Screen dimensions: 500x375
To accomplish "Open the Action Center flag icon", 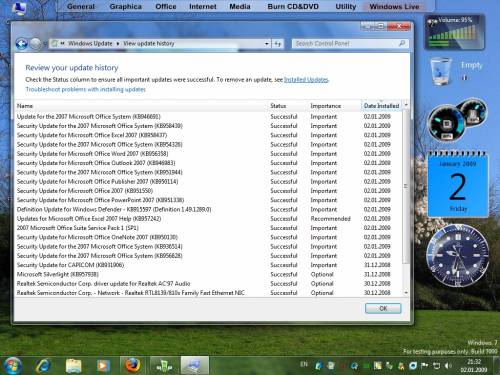I will [x=425, y=366].
